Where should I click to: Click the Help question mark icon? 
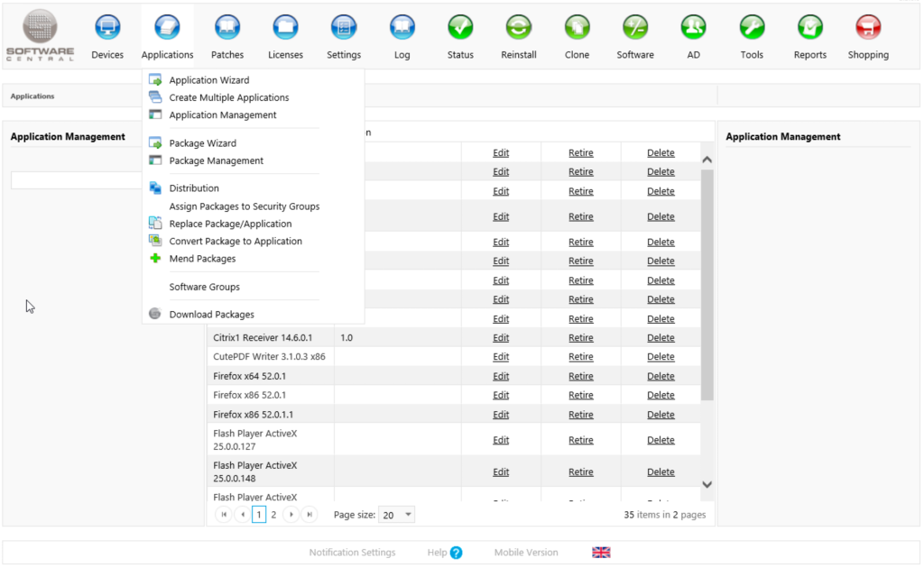[x=456, y=553]
